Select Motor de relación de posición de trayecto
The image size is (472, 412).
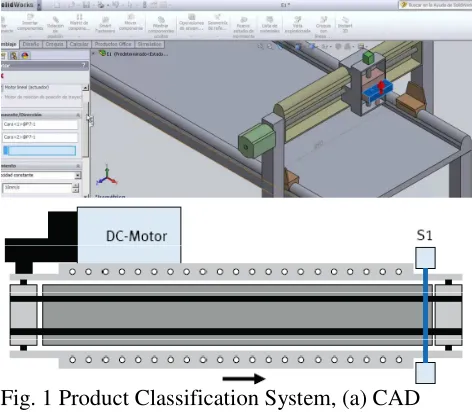(43, 97)
